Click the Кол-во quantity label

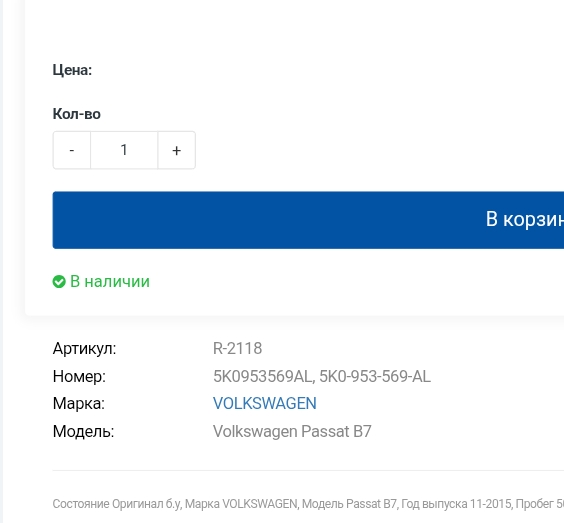77,114
